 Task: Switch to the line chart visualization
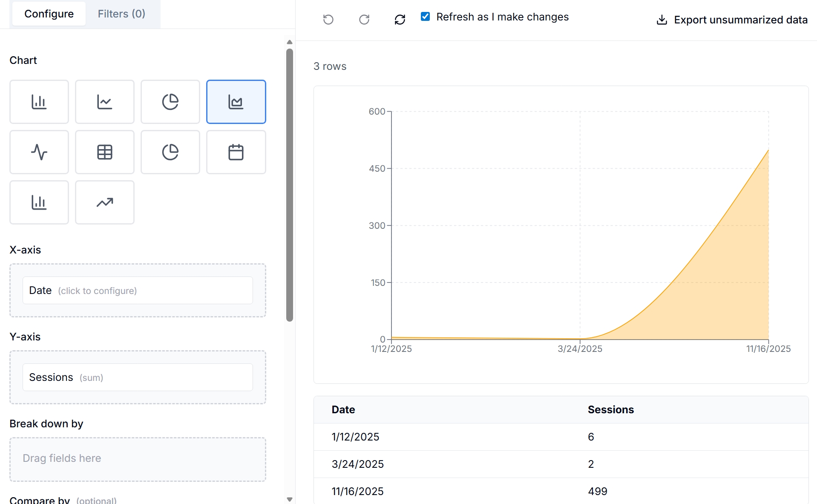click(105, 101)
